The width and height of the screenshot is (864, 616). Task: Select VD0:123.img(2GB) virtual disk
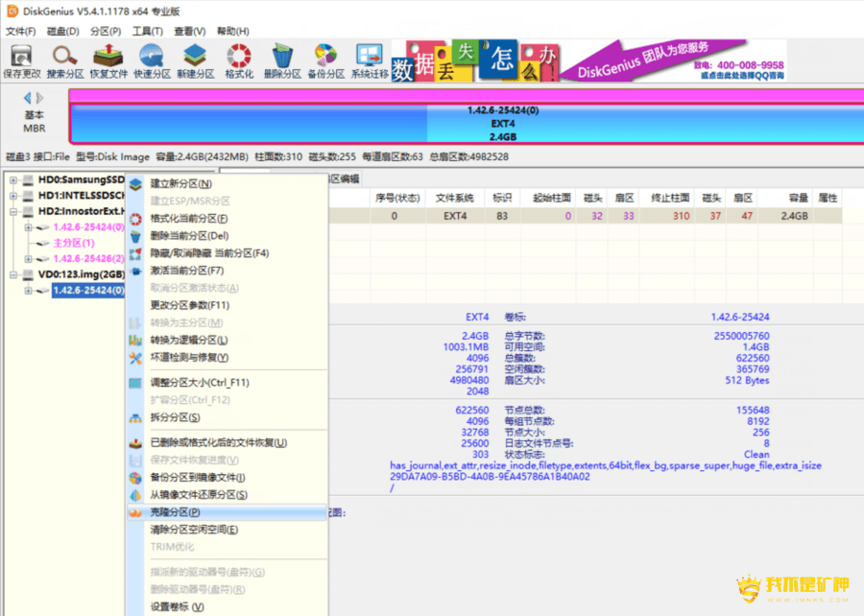pyautogui.click(x=81, y=274)
